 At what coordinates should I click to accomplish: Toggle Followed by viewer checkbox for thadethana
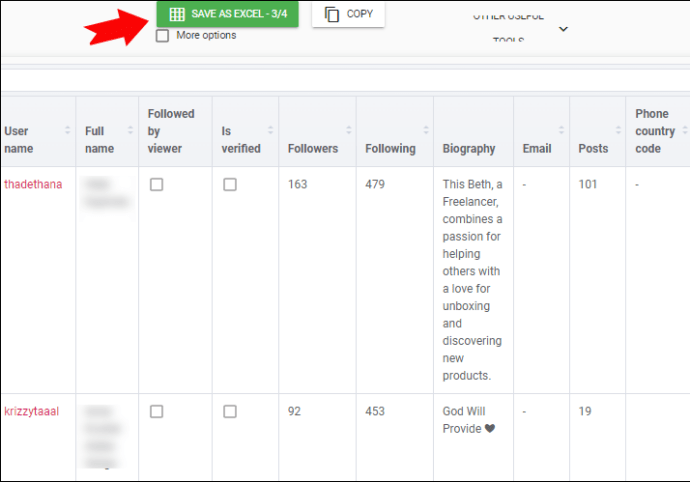(x=156, y=184)
